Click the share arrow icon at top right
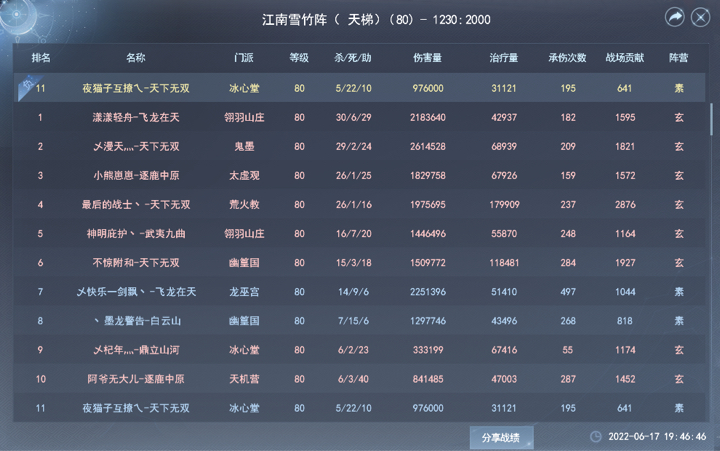This screenshot has width=720, height=451. 675,17
